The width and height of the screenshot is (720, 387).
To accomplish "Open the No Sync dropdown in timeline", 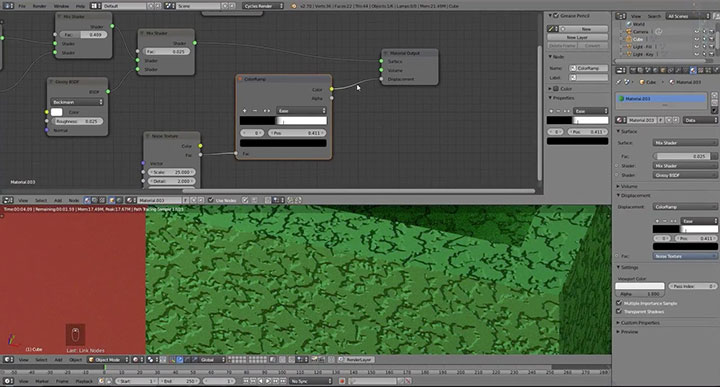I will coord(310,381).
